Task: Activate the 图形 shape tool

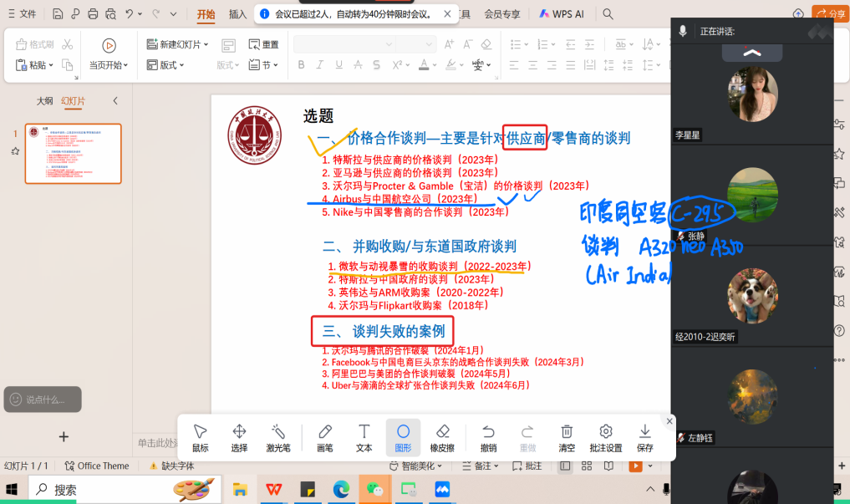Action: click(403, 437)
